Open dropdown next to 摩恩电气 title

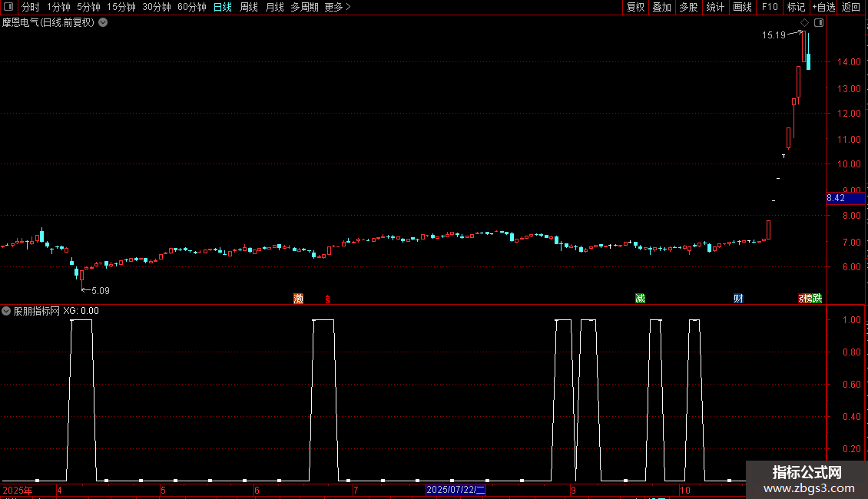tap(103, 23)
